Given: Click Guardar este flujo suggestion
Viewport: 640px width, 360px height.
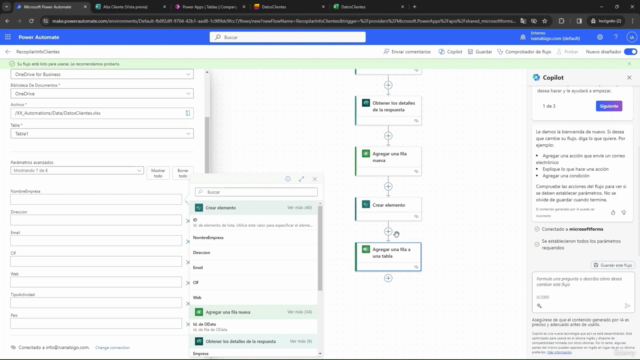Looking at the screenshot, I should 613,265.
